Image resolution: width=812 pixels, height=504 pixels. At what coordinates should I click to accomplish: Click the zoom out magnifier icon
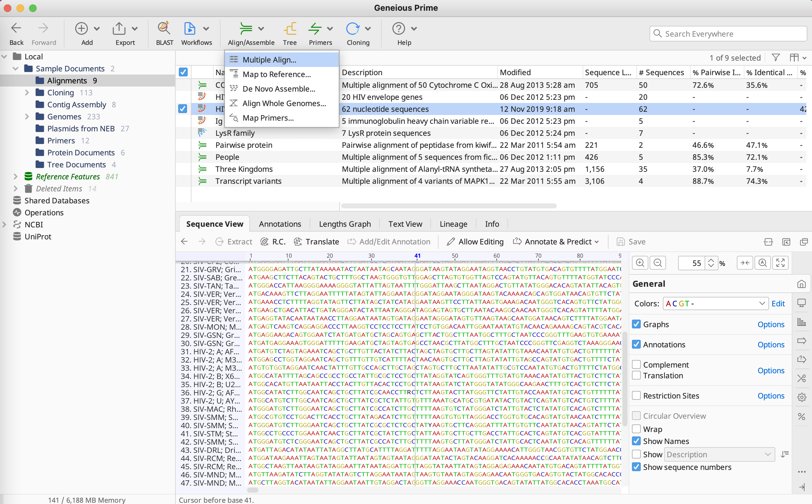(657, 263)
